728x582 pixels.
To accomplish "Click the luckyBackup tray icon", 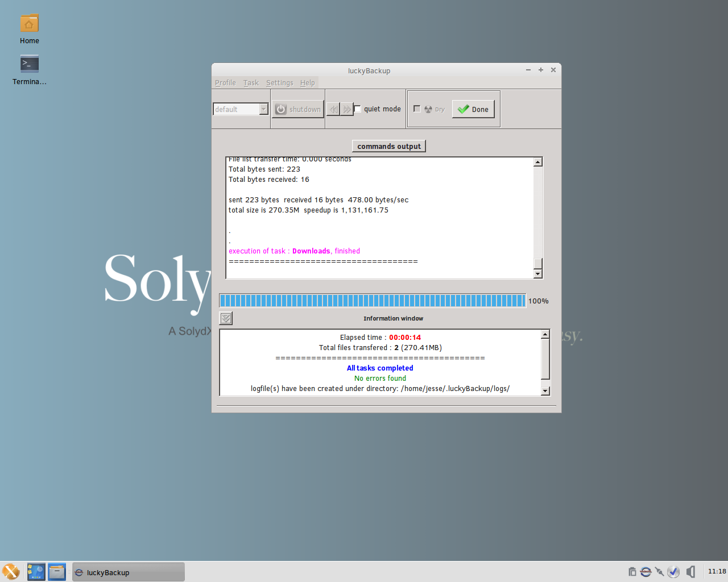I will 646,572.
